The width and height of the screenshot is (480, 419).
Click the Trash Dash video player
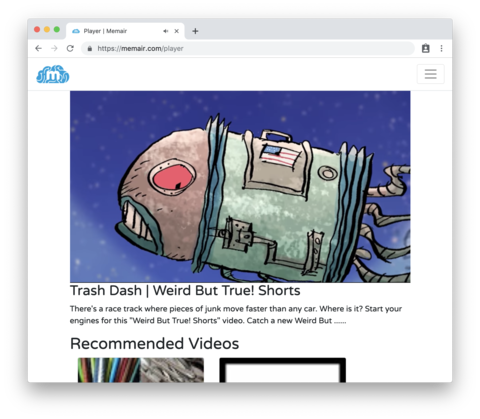240,187
